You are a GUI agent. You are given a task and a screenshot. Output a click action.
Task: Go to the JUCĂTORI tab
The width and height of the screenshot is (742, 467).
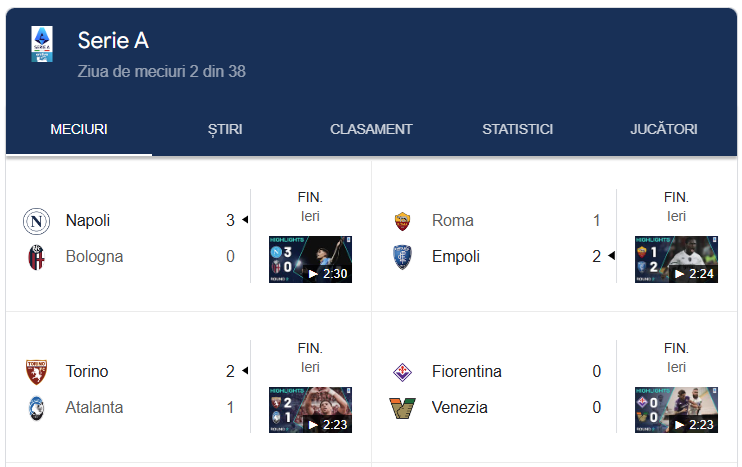663,129
